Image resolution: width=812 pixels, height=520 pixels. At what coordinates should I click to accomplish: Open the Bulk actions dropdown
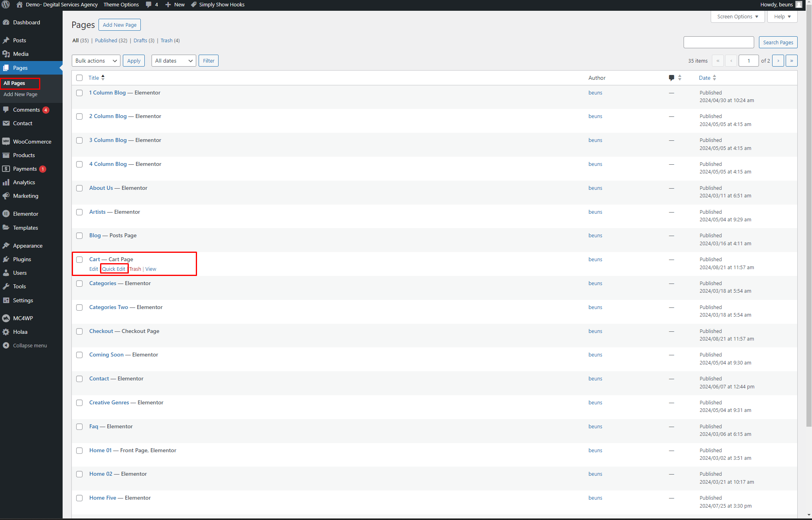coord(96,61)
